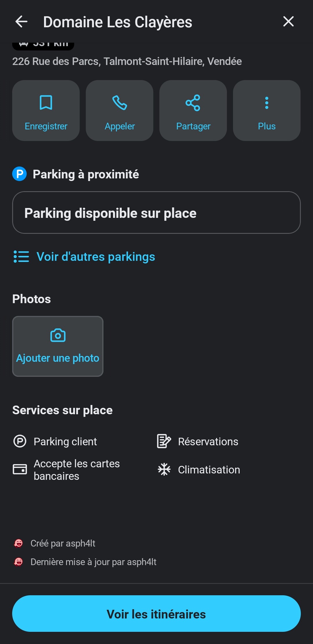Tap the list icon beside other parkings
Screen dimensions: 313x644
coord(21,257)
